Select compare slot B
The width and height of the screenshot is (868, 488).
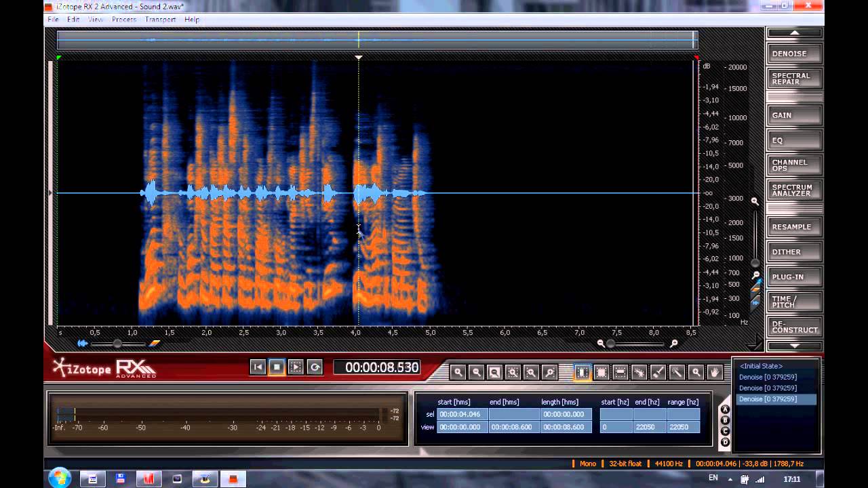[725, 420]
